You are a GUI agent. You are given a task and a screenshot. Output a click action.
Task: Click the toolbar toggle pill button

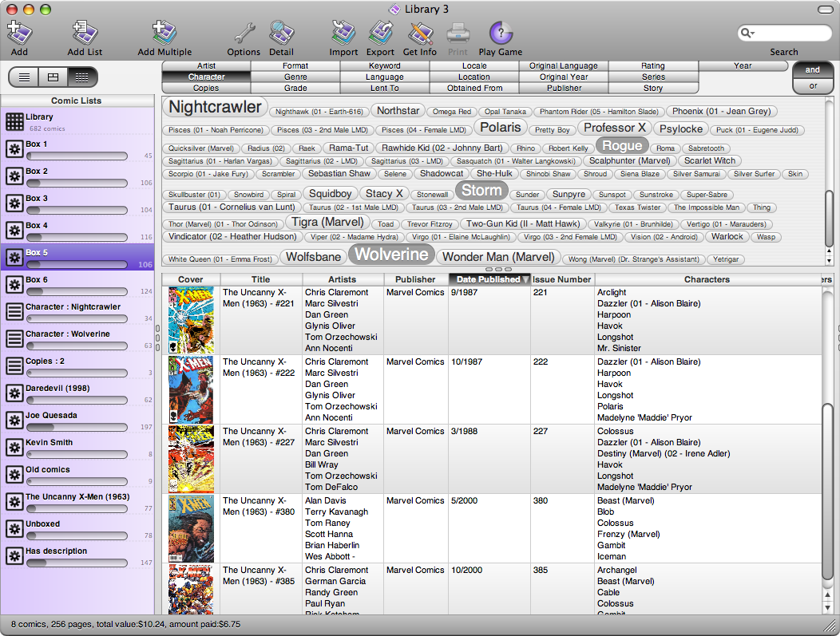826,9
